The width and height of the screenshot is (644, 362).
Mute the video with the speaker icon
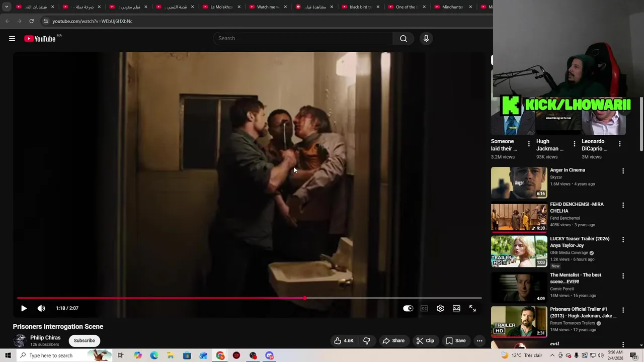[x=41, y=308]
